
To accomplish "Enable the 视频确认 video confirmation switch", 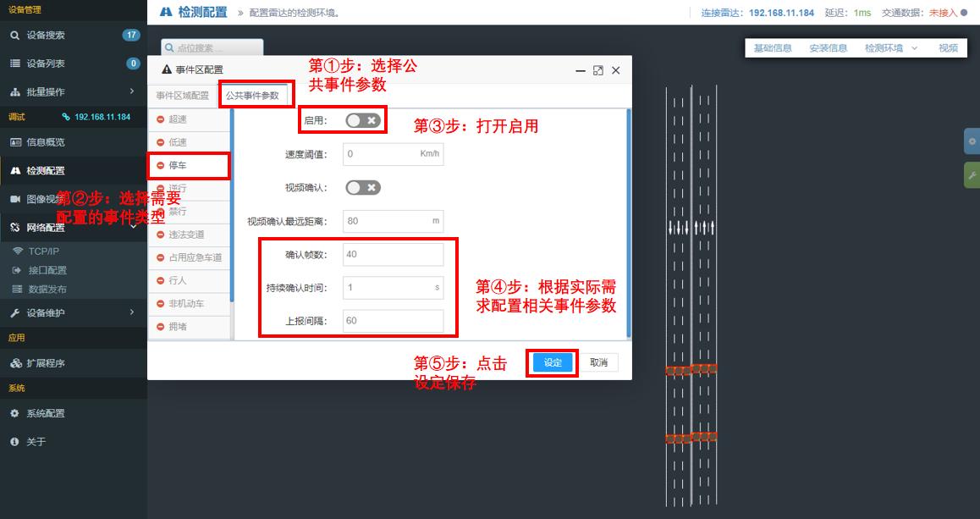I will (362, 187).
